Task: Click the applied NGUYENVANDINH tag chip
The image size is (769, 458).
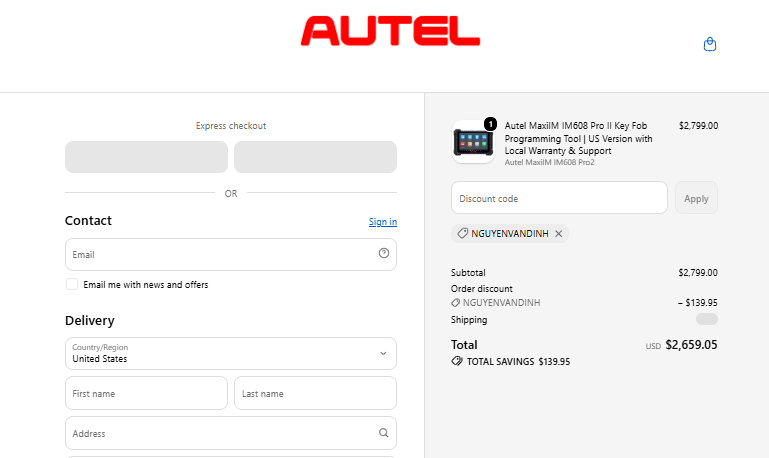Action: point(510,234)
